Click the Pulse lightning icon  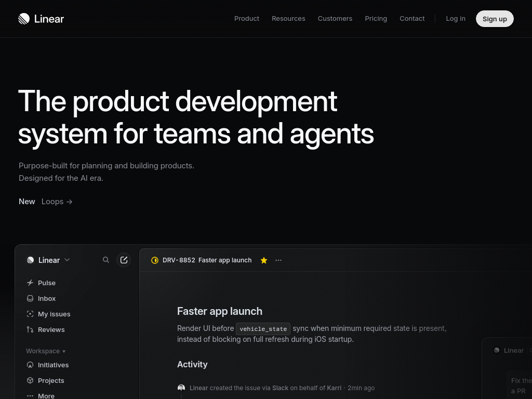[30, 283]
